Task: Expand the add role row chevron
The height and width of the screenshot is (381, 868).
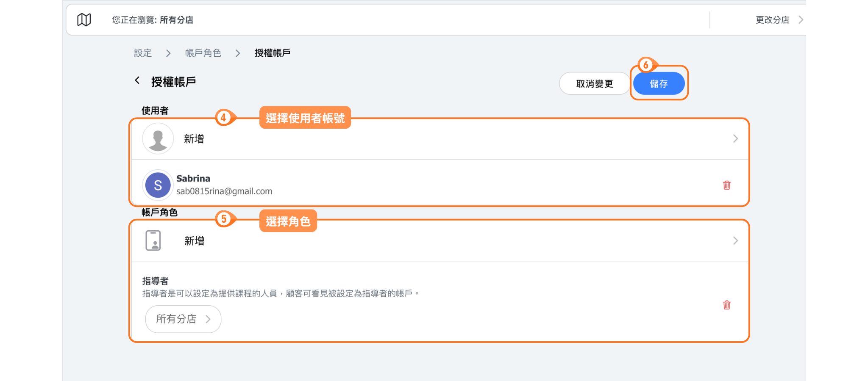Action: [x=735, y=240]
